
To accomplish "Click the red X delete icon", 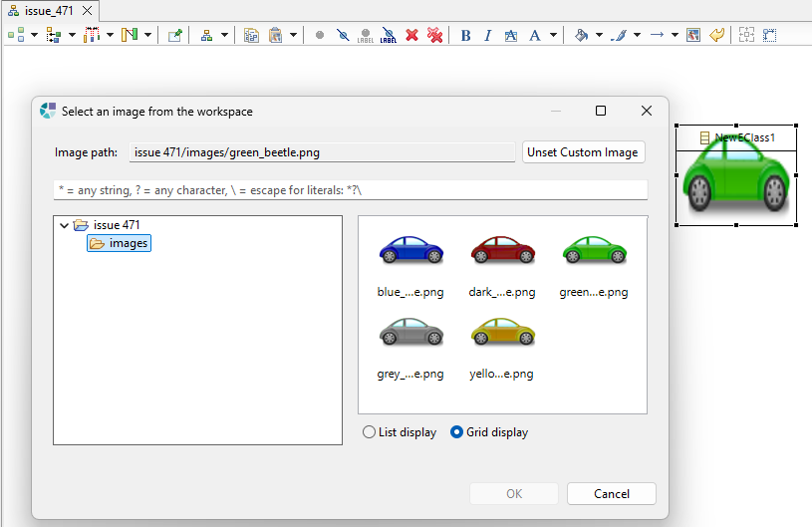I will (x=411, y=35).
